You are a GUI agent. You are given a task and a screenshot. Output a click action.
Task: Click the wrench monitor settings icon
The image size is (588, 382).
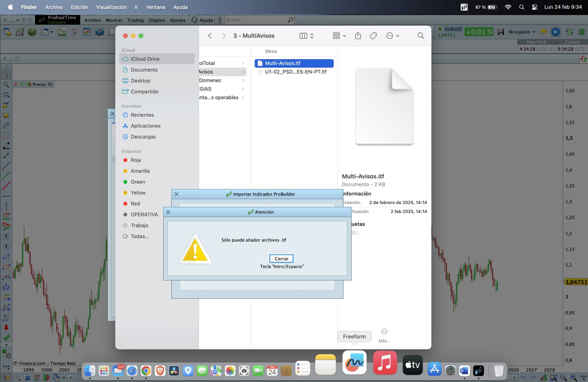tap(100, 32)
